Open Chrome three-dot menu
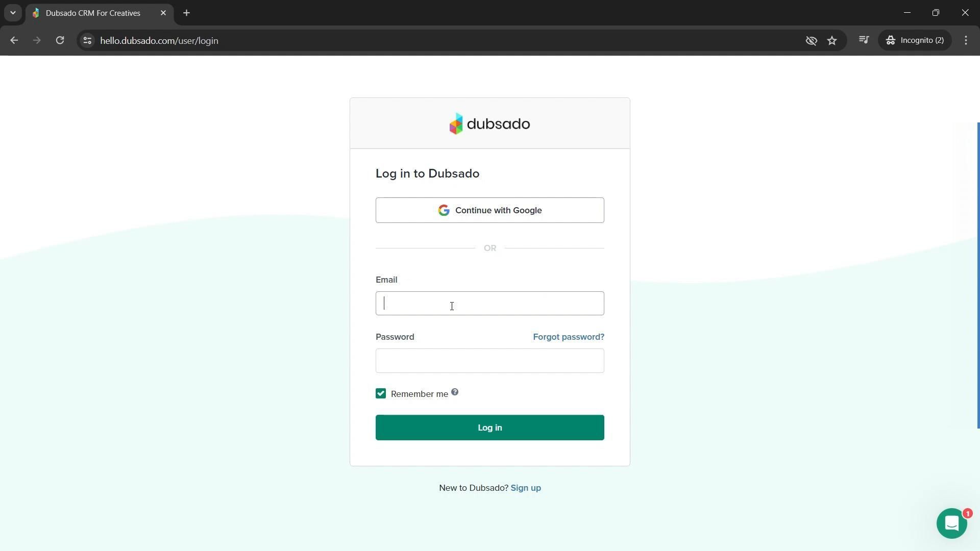This screenshot has height=551, width=980. 966,40
